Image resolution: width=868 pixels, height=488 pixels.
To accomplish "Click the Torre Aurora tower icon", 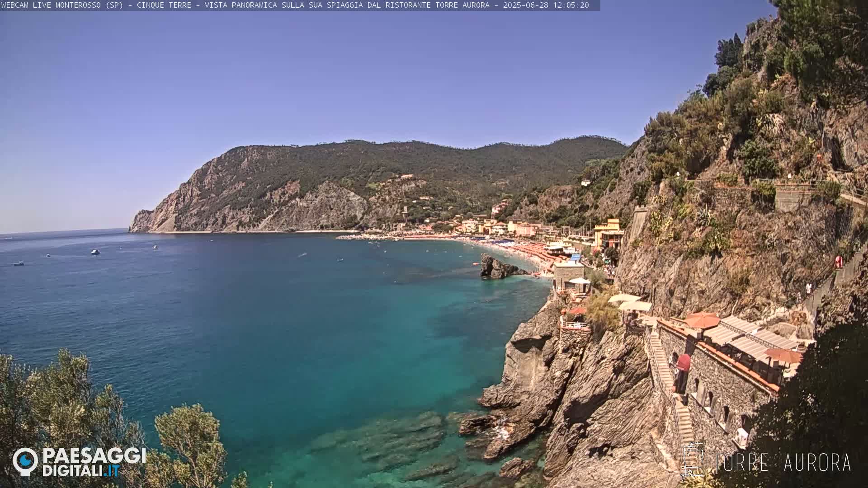I will coord(693,461).
